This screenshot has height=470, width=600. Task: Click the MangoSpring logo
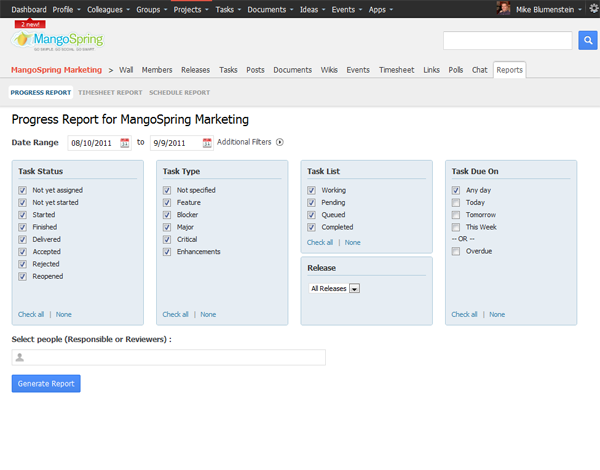(58, 41)
